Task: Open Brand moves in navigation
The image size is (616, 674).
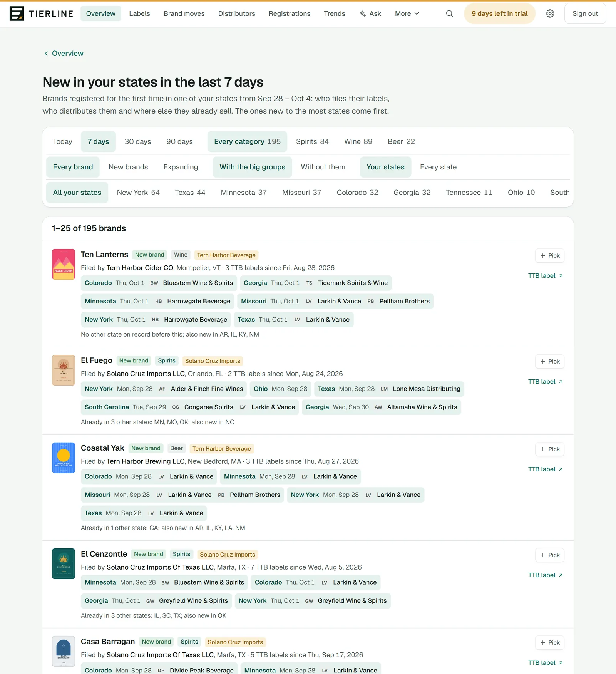Action: (184, 13)
